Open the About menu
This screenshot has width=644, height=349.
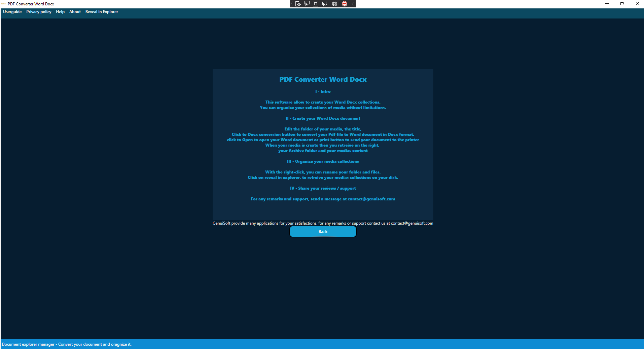[75, 12]
